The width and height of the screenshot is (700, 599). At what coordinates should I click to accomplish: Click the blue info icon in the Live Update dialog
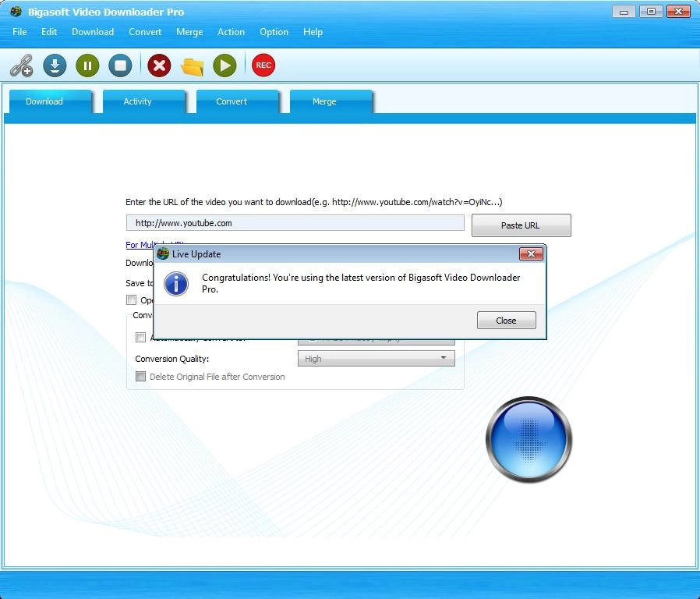point(176,284)
